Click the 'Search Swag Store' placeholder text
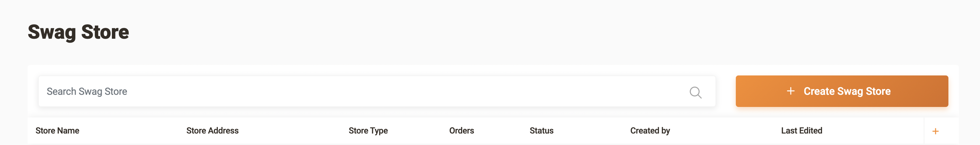The width and height of the screenshot is (980, 145). [x=87, y=92]
